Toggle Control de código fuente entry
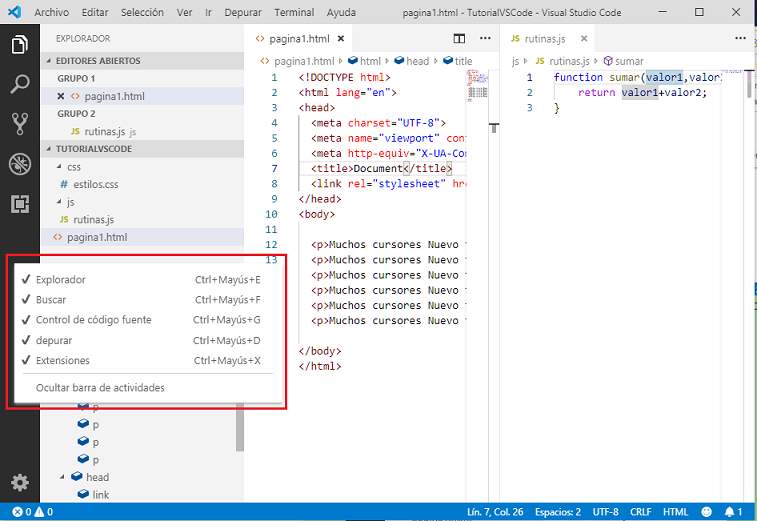 pyautogui.click(x=148, y=320)
